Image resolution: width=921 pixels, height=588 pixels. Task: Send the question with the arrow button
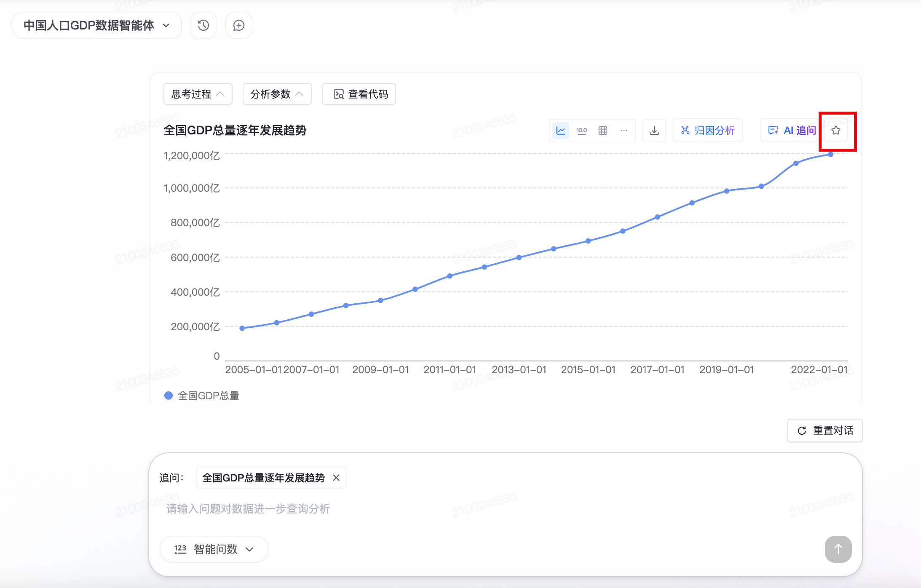838,549
